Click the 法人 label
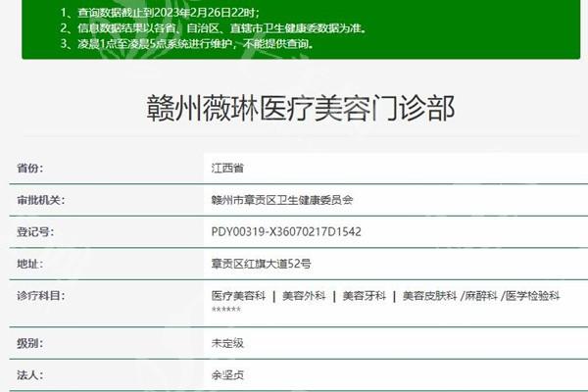588x392 pixels. point(29,374)
